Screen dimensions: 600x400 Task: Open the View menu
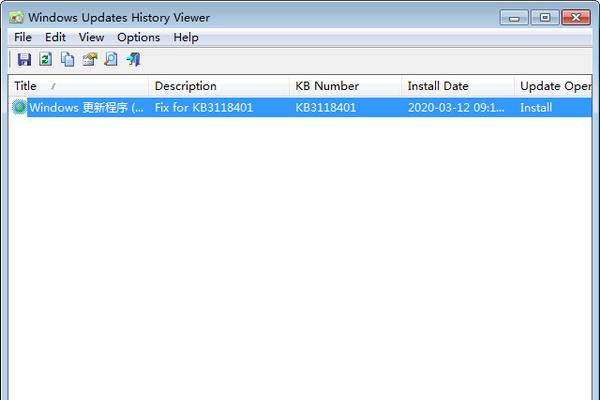(91, 37)
